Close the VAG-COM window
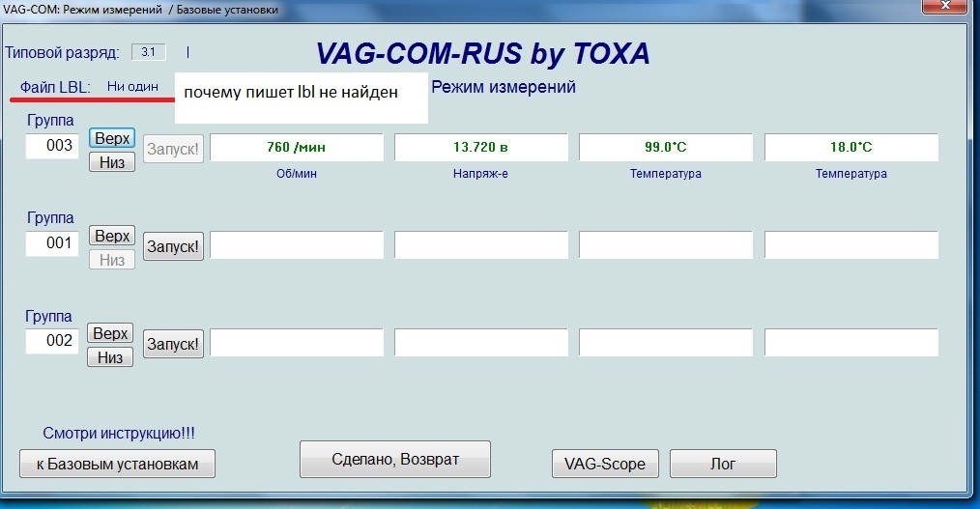The height and width of the screenshot is (509, 980). pyautogui.click(x=945, y=6)
